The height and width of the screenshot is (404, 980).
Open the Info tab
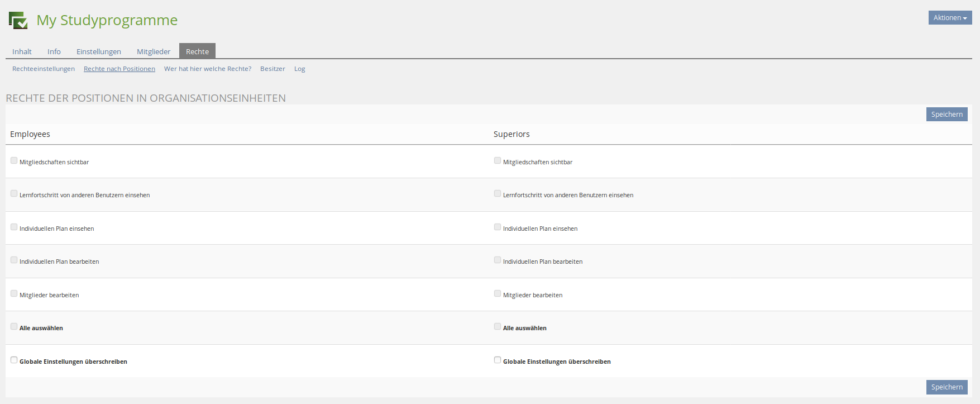[54, 51]
